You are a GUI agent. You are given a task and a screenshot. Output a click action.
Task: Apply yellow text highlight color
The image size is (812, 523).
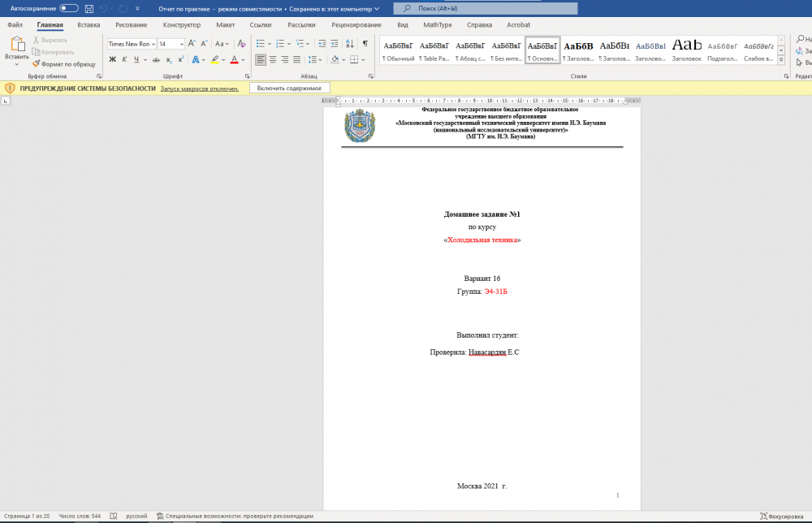pos(215,59)
